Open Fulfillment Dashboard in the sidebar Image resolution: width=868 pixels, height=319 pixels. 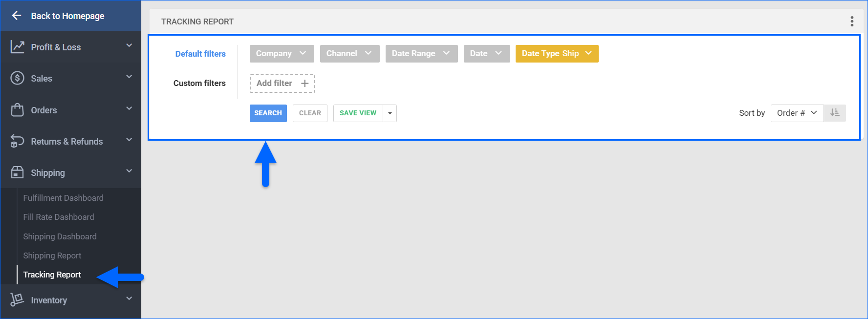(x=63, y=198)
